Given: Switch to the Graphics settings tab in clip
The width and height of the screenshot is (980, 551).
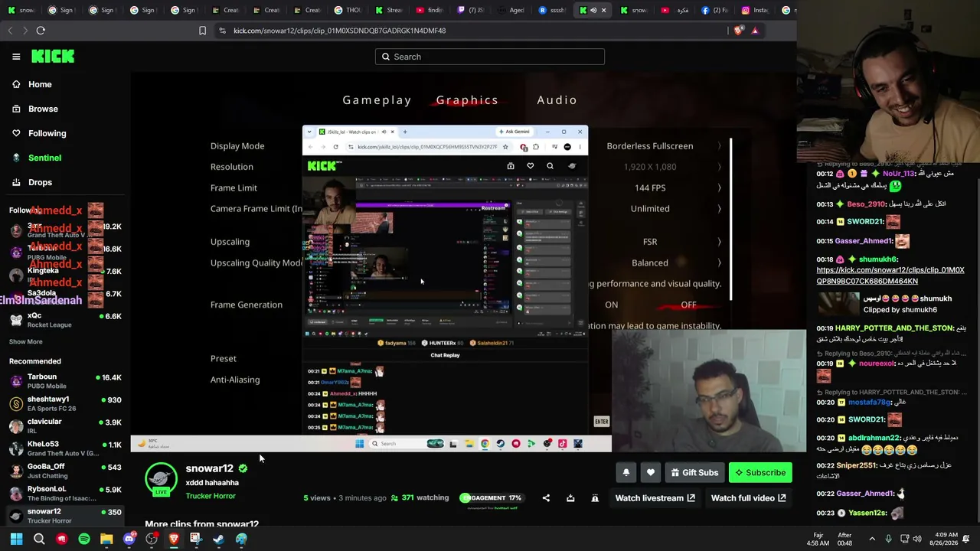Looking at the screenshot, I should [467, 100].
